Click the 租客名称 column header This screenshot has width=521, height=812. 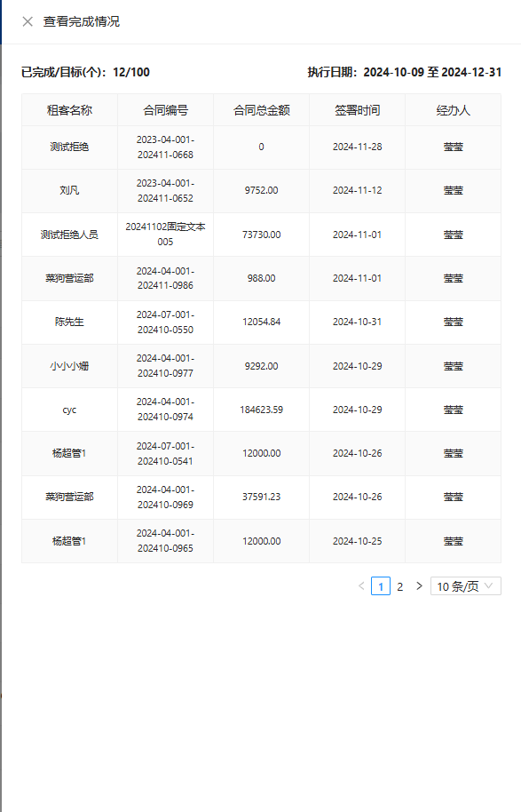coord(69,110)
